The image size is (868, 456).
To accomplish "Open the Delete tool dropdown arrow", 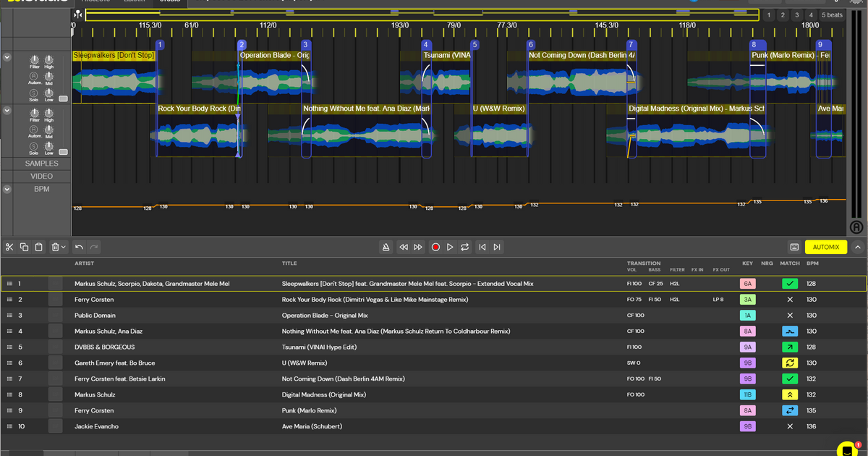I will [64, 247].
